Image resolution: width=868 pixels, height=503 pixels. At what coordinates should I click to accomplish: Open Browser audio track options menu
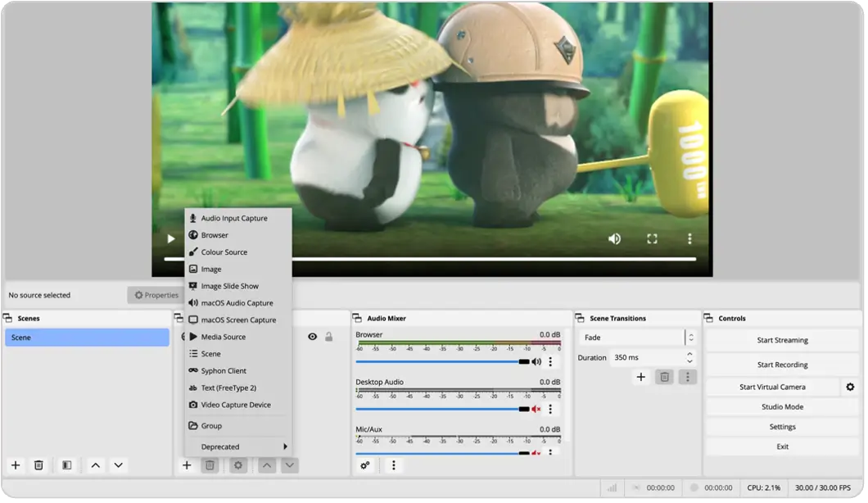[x=551, y=363]
